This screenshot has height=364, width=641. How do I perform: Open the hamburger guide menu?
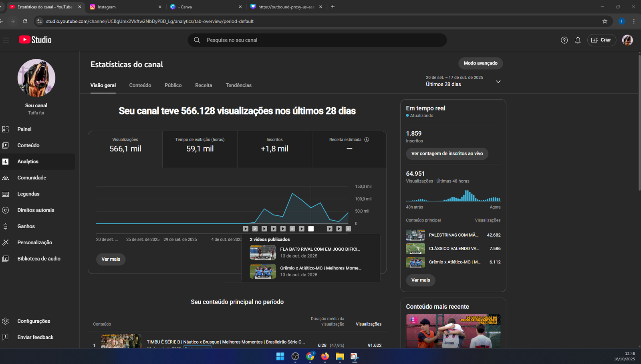coord(6,40)
